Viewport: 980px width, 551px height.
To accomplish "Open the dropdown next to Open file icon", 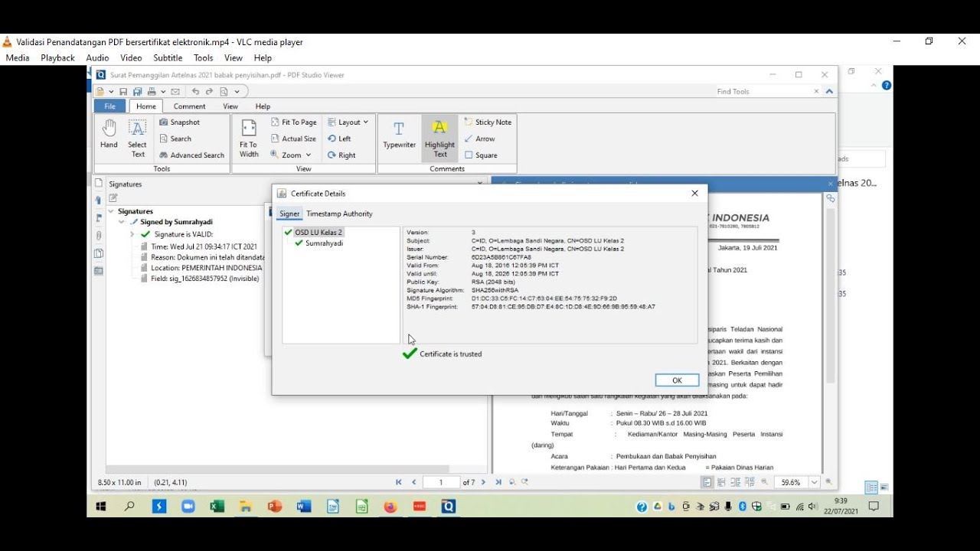I will coord(111,92).
